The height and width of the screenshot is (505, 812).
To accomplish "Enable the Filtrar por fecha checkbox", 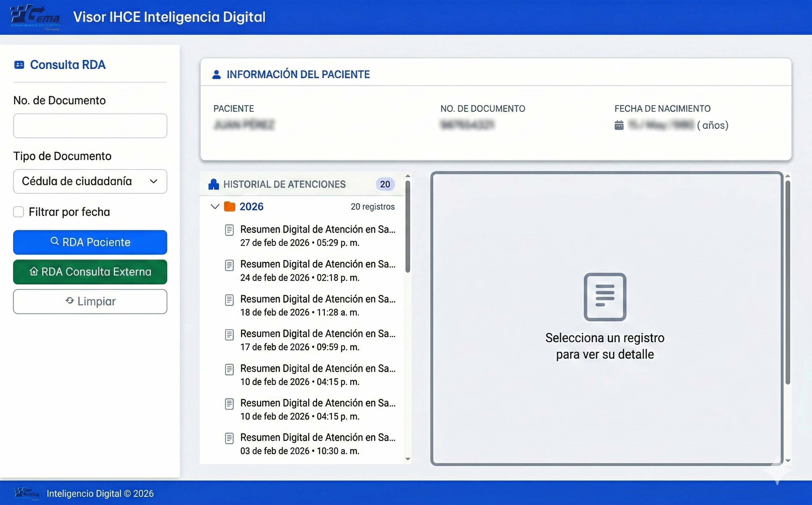I will click(x=19, y=212).
